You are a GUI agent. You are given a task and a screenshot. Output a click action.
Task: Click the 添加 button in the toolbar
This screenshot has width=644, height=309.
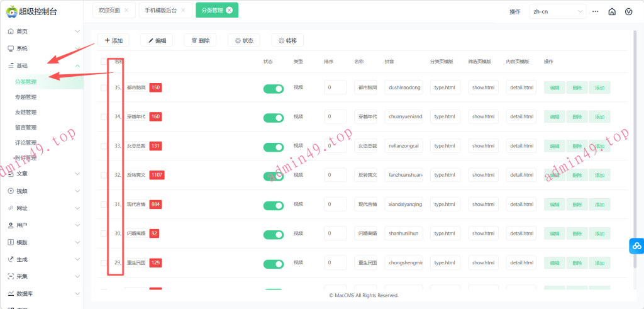(x=113, y=40)
